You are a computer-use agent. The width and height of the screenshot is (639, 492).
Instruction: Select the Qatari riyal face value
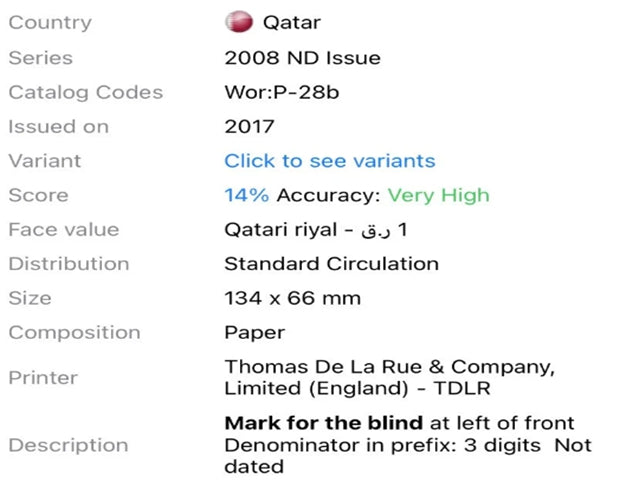click(x=316, y=230)
